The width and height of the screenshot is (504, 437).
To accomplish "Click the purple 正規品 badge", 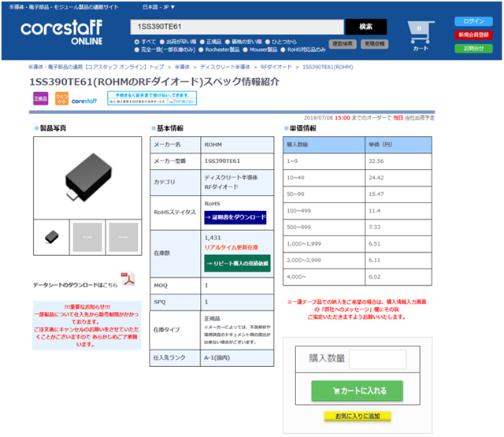I will point(40,98).
